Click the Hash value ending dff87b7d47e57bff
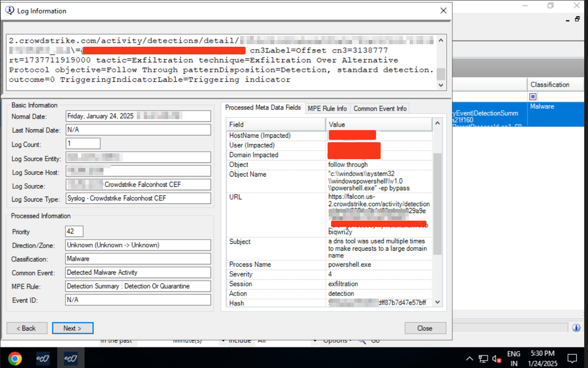Viewport: 588px width, 368px height. click(x=377, y=303)
